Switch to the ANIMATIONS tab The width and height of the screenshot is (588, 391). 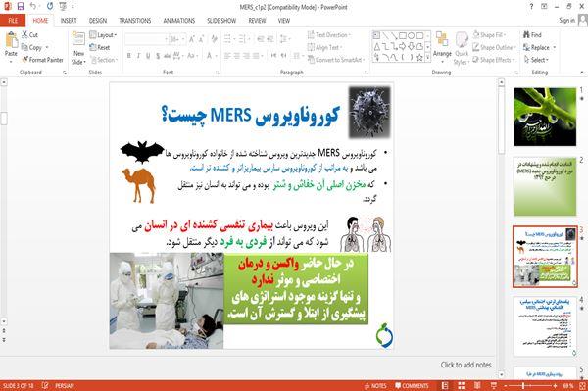179,21
